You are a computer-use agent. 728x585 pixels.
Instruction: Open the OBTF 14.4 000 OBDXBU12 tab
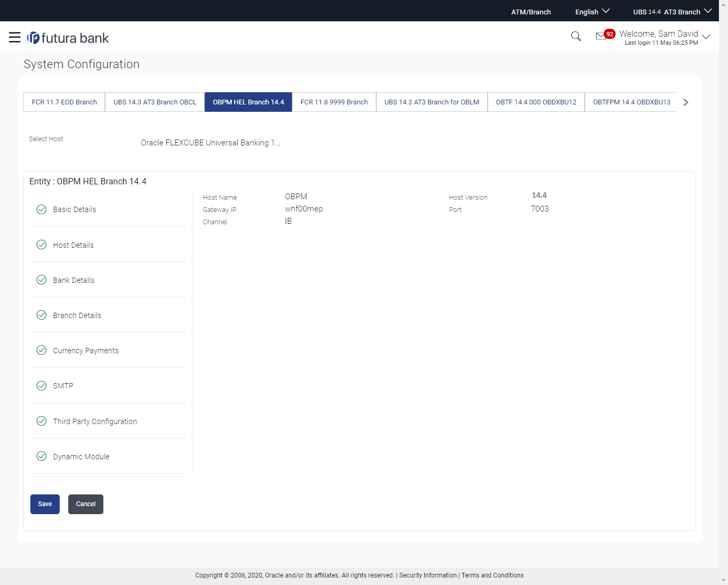point(536,102)
